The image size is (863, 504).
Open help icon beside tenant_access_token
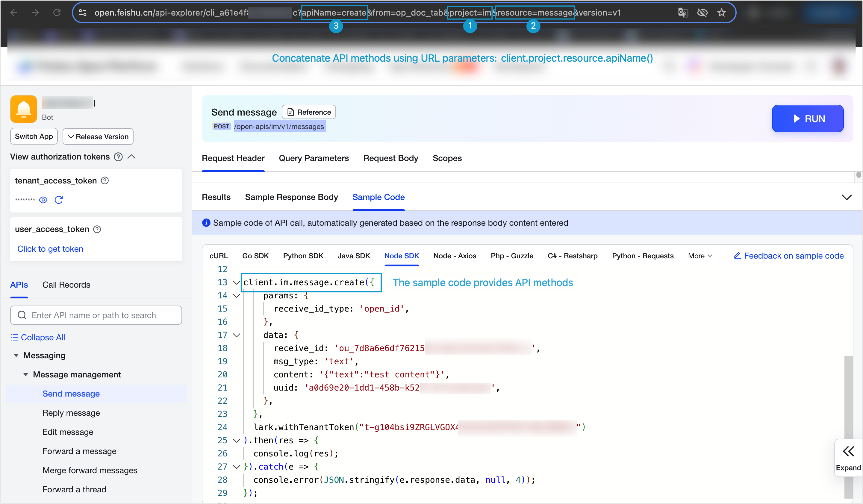[105, 180]
